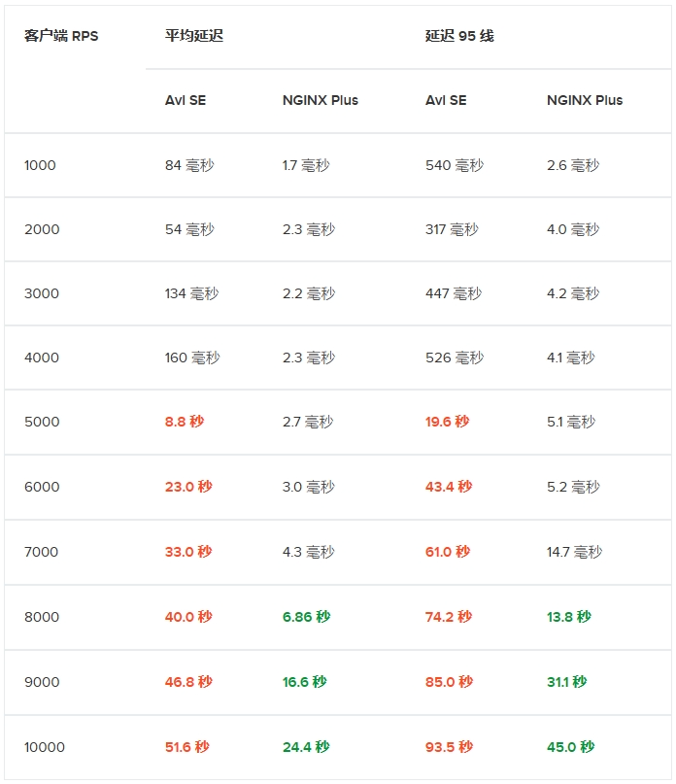Click the red 93.5 秒 value

(449, 747)
